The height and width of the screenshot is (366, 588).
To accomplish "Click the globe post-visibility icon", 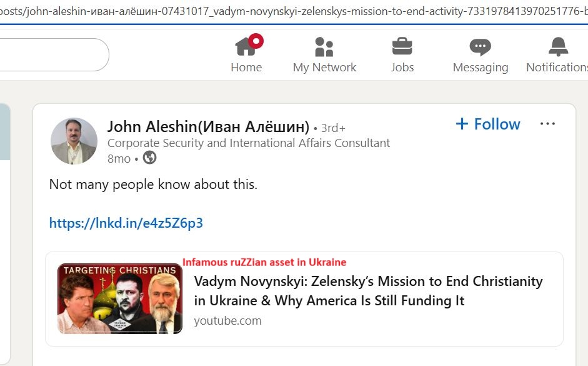I will (149, 158).
